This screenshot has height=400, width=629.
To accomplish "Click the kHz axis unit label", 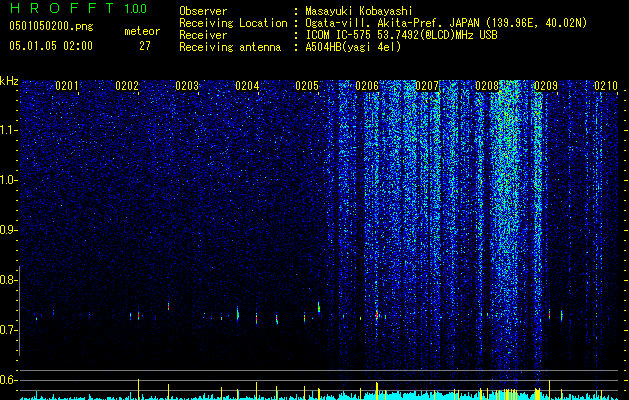I will coord(9,81).
